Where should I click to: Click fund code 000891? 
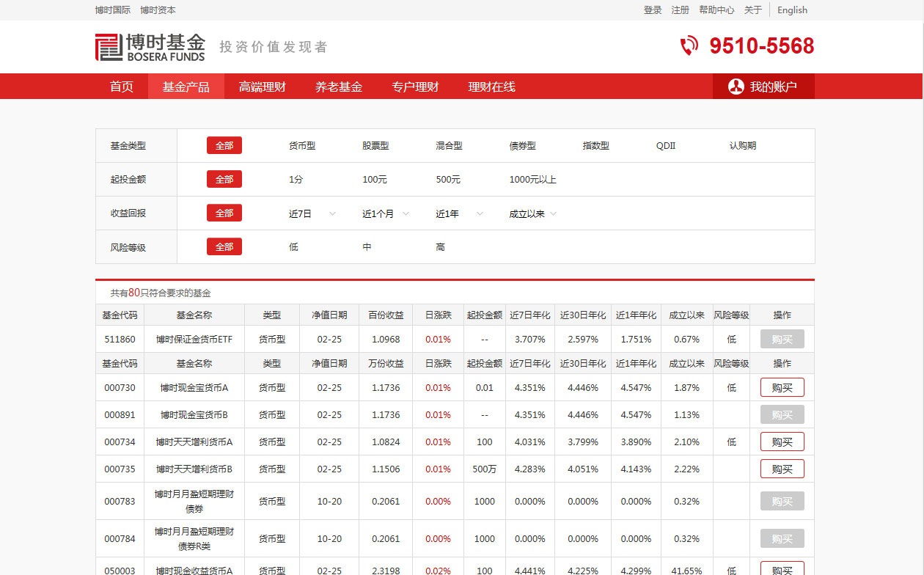(120, 415)
